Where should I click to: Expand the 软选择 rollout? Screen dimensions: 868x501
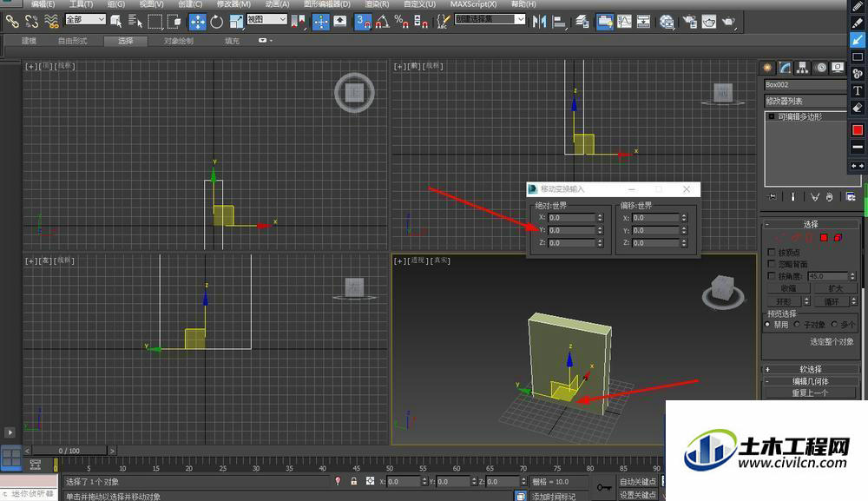coord(811,369)
